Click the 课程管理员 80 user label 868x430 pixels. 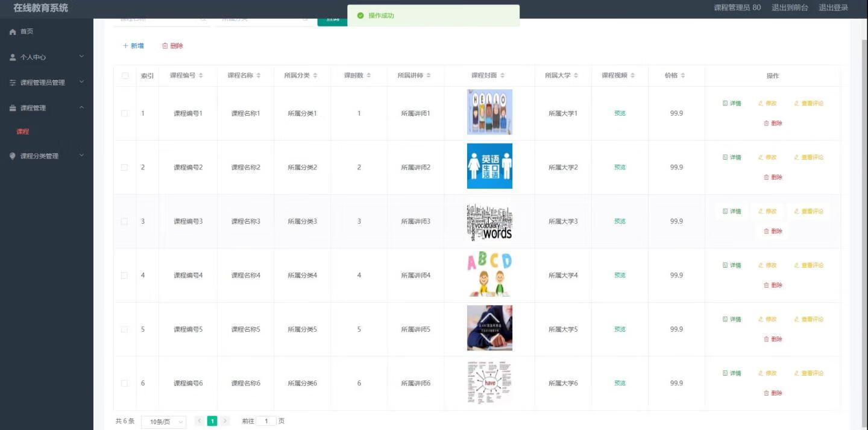click(x=737, y=8)
